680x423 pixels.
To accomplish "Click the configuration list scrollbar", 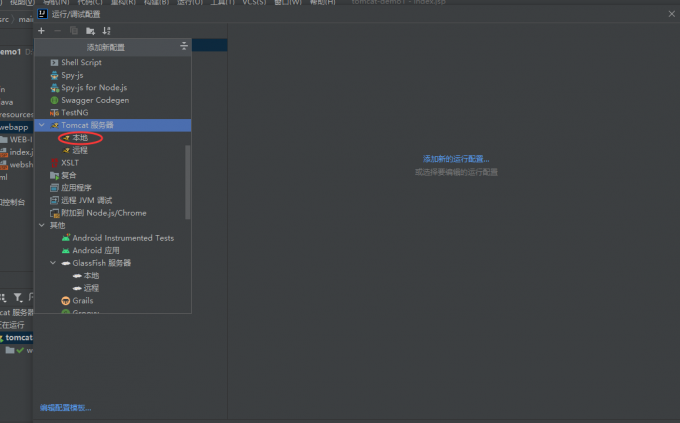I will [x=188, y=182].
